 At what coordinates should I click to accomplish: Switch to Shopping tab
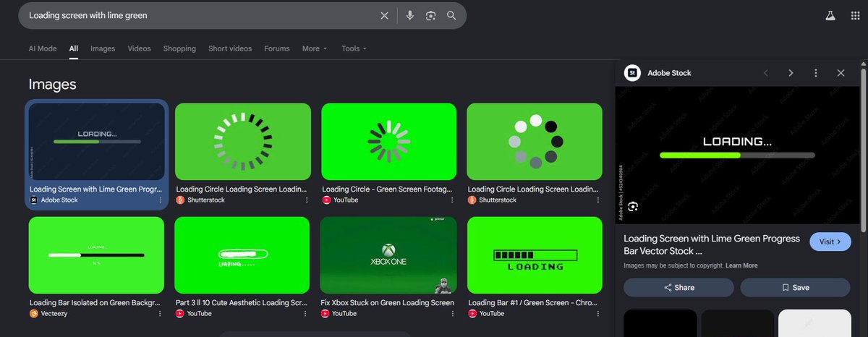tap(179, 48)
